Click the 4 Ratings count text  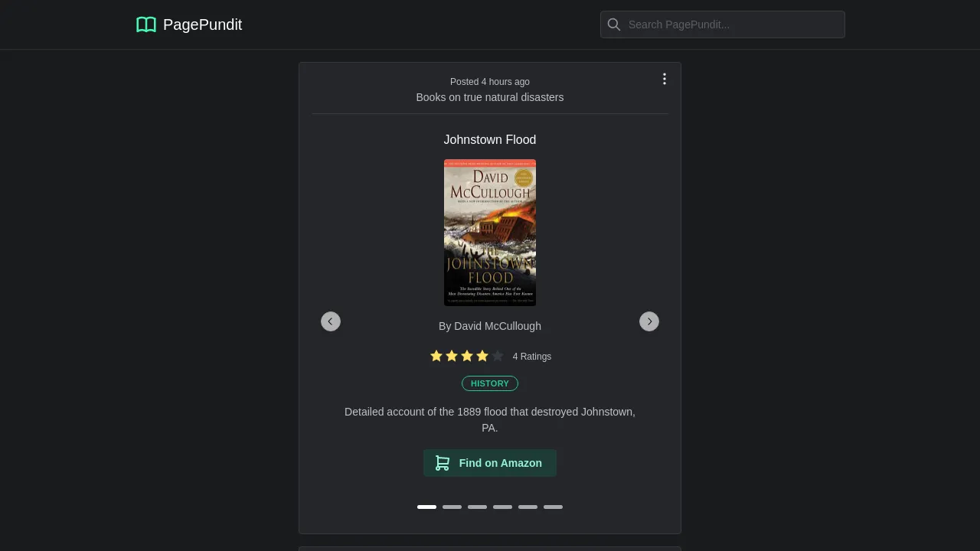[532, 357]
